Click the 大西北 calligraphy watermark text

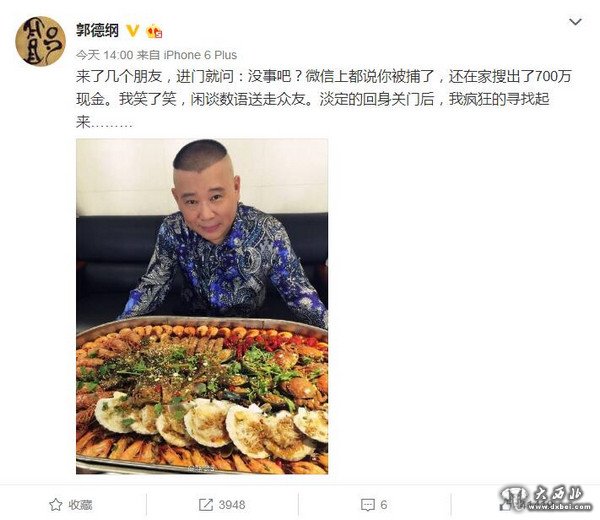point(560,494)
